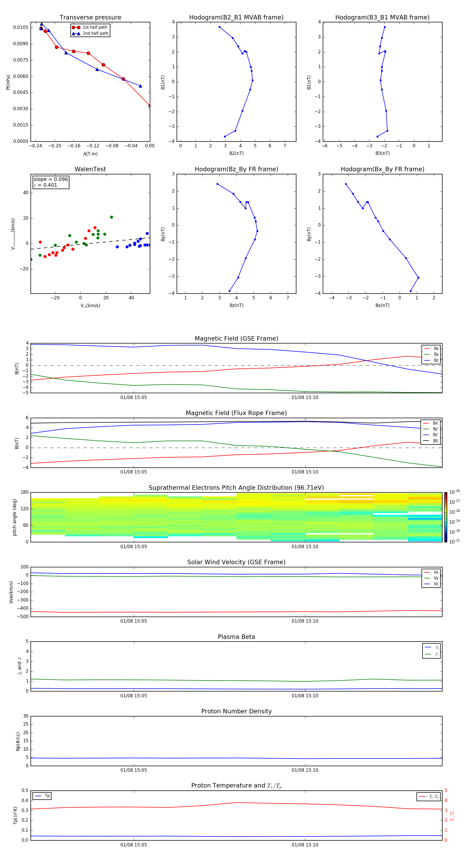
Task: Select the Bz entry in GSE field legend
Action: (x=431, y=360)
